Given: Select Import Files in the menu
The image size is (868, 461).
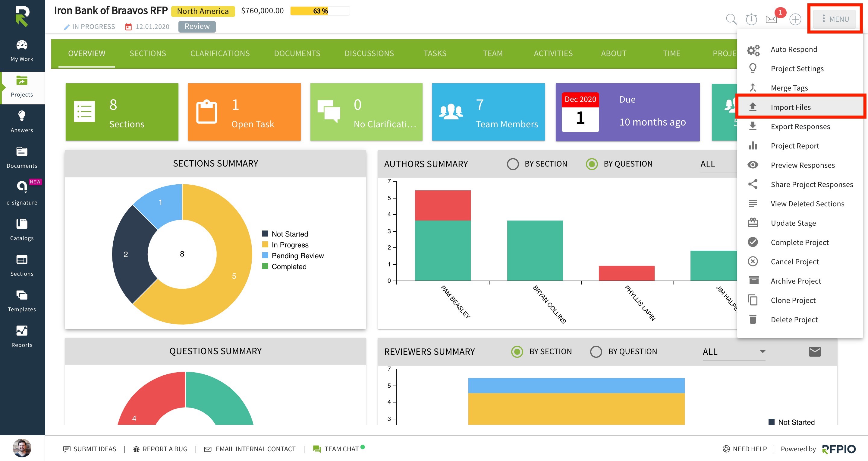Looking at the screenshot, I should point(800,107).
